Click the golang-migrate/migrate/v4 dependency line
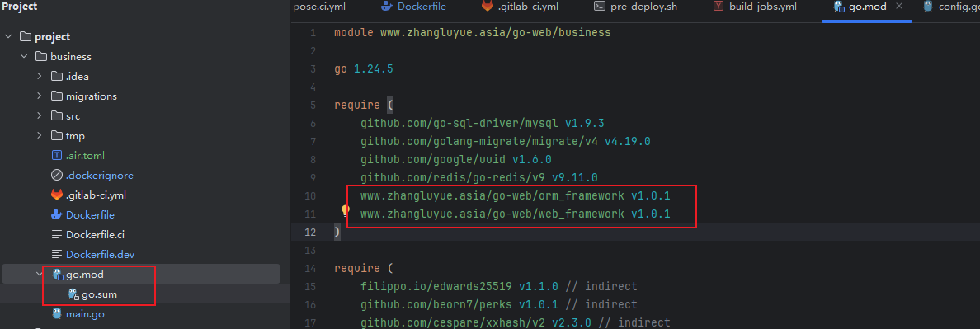 click(x=506, y=141)
